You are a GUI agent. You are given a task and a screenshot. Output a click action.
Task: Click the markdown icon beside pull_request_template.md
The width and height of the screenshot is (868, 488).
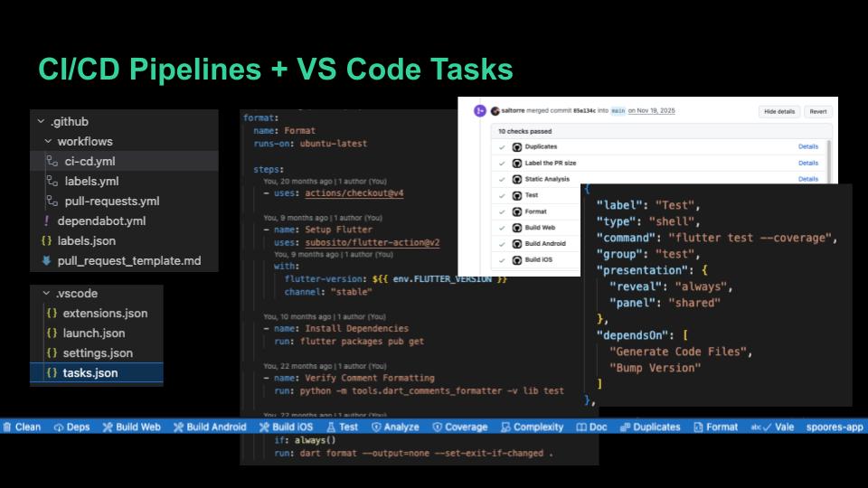[46, 260]
